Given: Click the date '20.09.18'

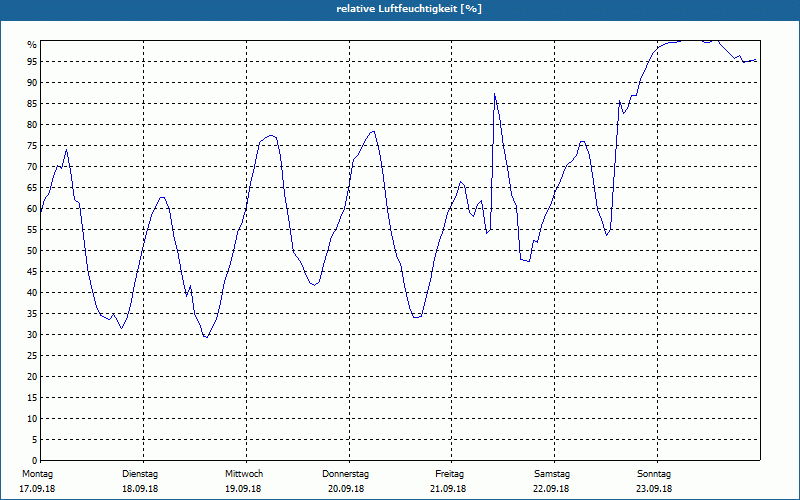Looking at the screenshot, I should point(346,489).
